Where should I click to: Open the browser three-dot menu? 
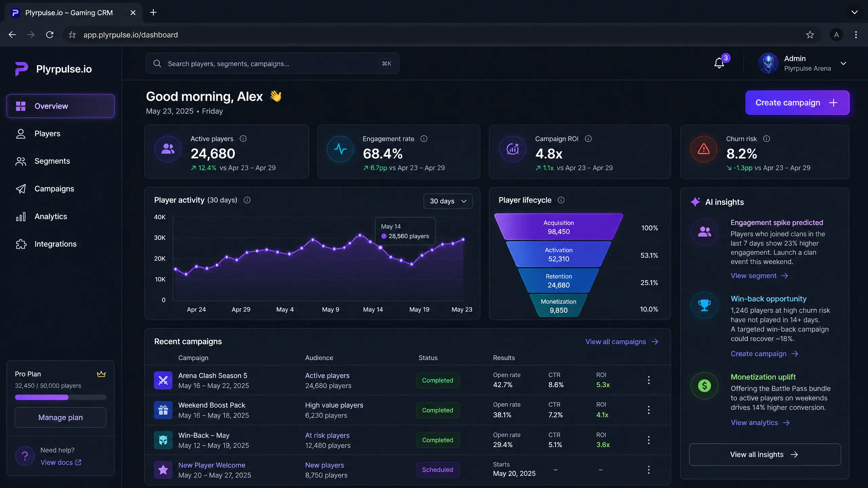tap(856, 35)
